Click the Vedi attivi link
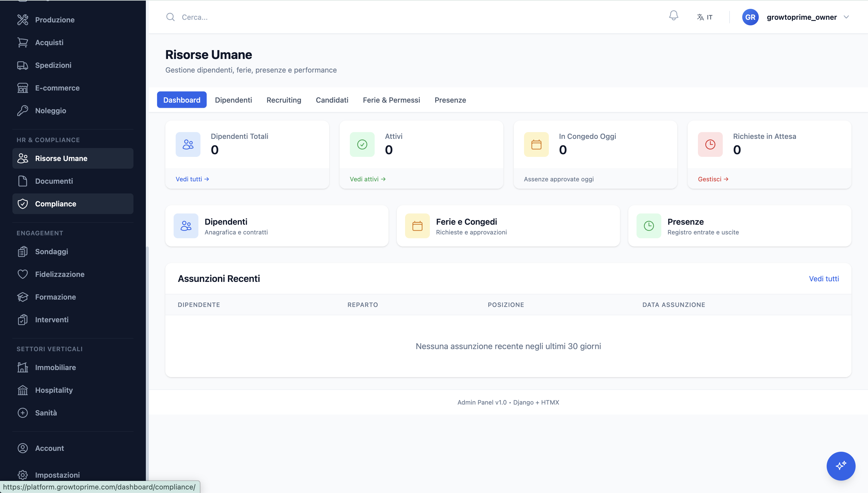The width and height of the screenshot is (868, 493). [x=367, y=179]
